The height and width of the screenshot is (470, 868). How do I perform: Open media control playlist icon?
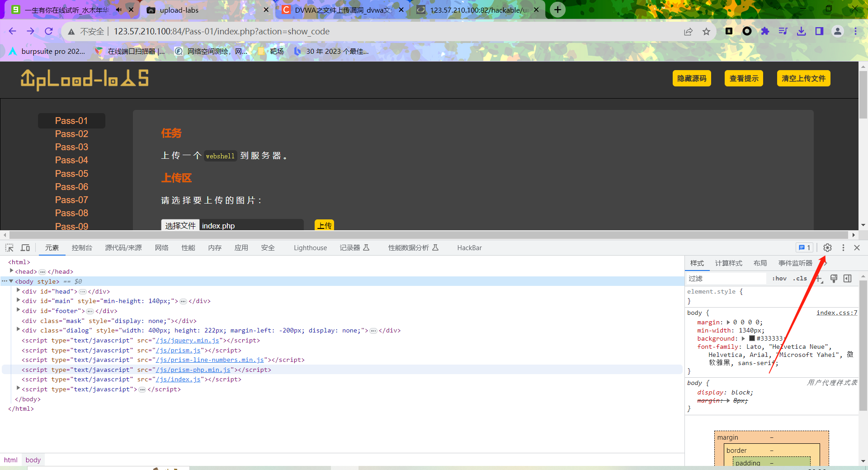point(783,31)
